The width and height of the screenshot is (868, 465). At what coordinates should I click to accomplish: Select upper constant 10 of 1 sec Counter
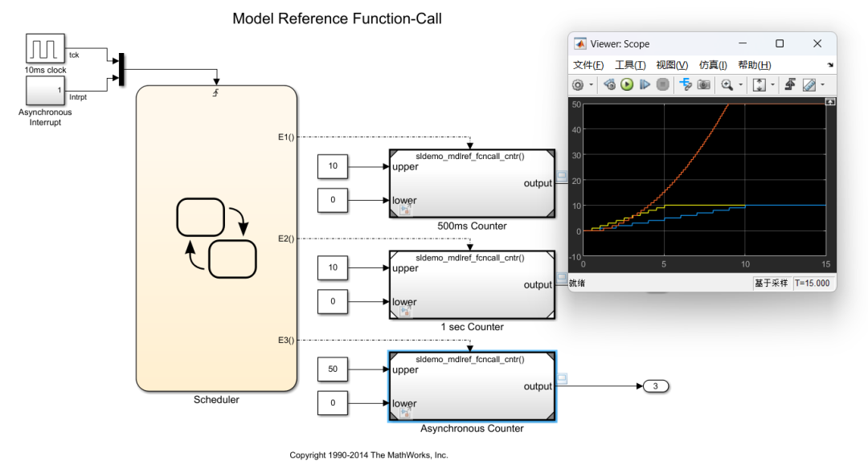[x=333, y=267]
